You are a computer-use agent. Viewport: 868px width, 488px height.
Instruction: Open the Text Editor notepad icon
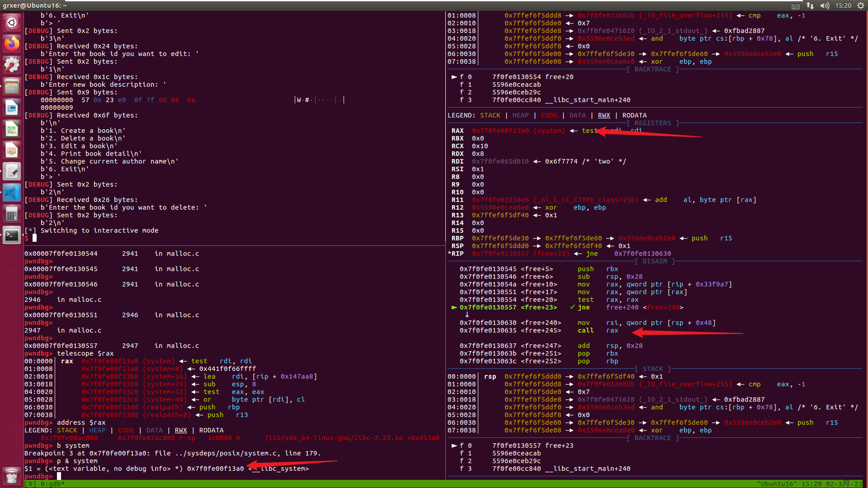pos(12,171)
